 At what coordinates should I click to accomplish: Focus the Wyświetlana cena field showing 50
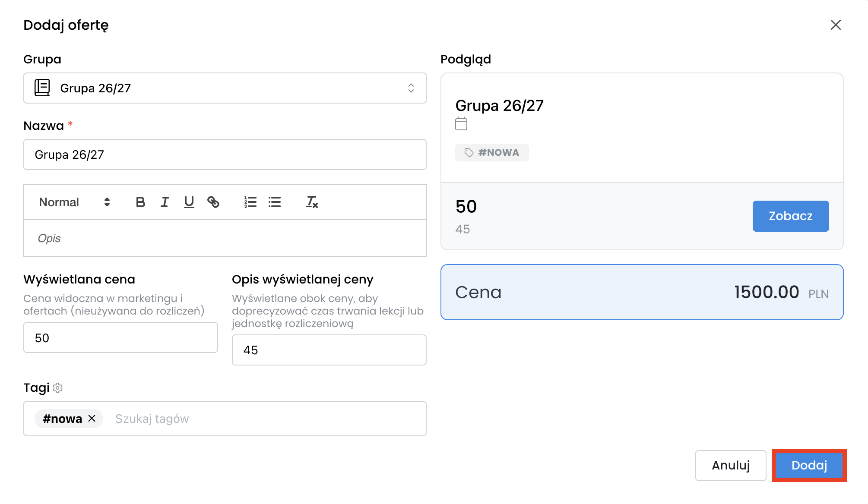coord(120,337)
